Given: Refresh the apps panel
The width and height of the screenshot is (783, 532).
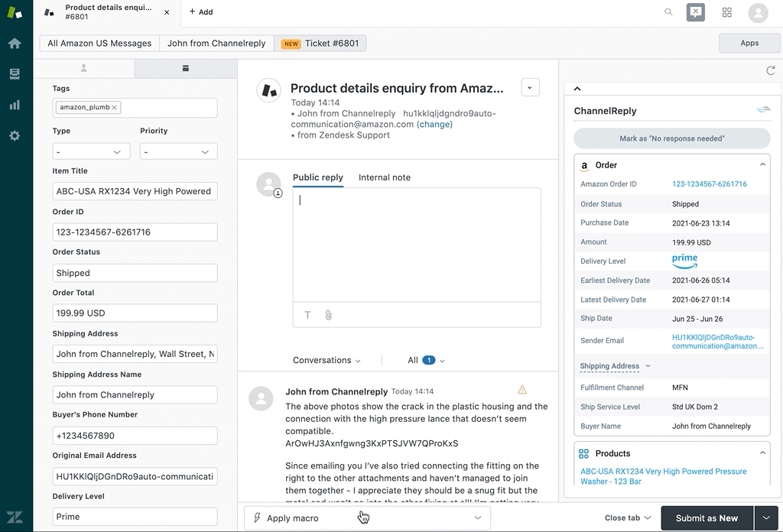Looking at the screenshot, I should [771, 70].
